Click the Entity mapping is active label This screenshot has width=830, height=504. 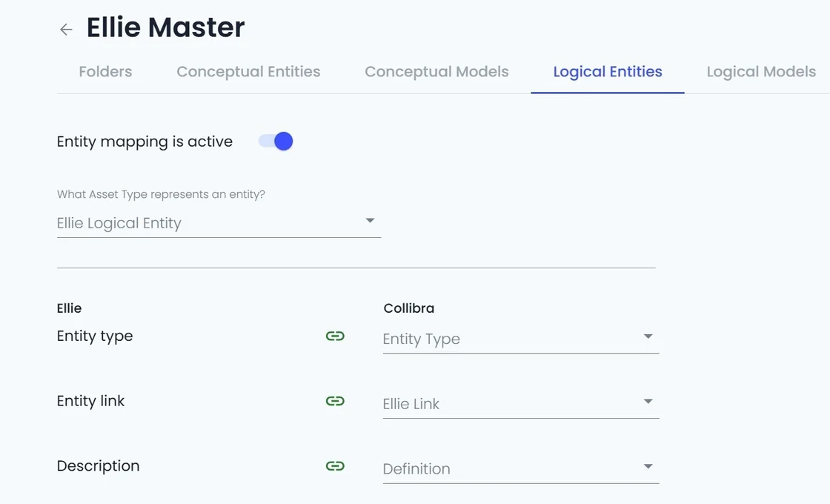click(x=145, y=142)
